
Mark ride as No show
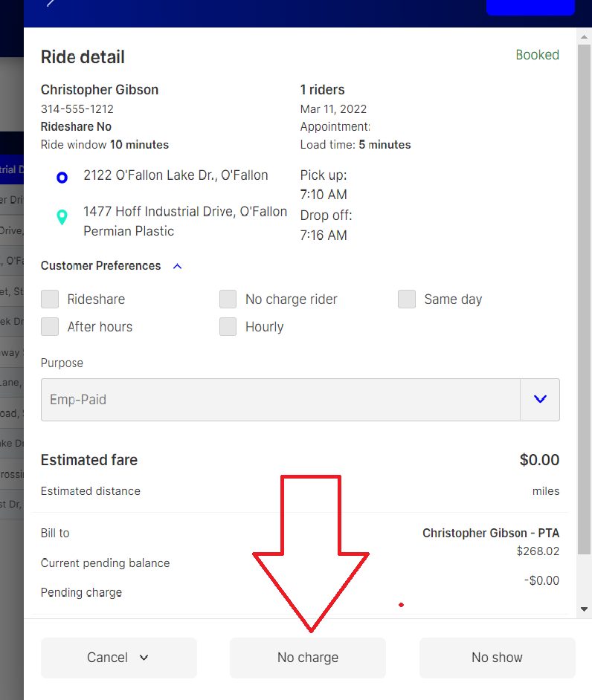click(x=497, y=658)
